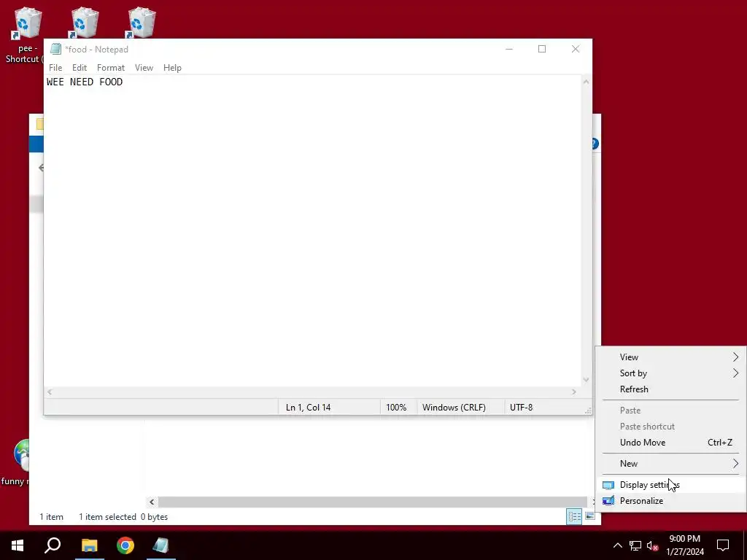Viewport: 747px width, 560px height.
Task: Click the Notepad icon in the title bar
Action: tap(55, 49)
